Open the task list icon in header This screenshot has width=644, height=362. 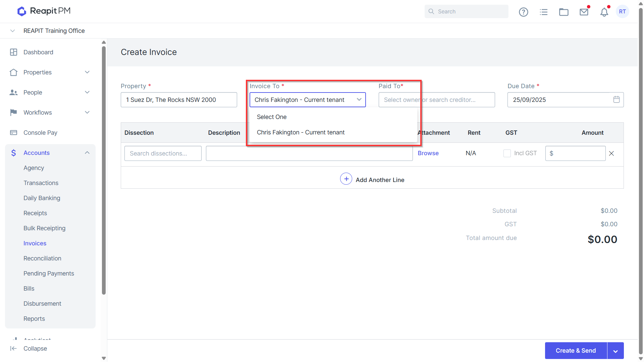[544, 12]
